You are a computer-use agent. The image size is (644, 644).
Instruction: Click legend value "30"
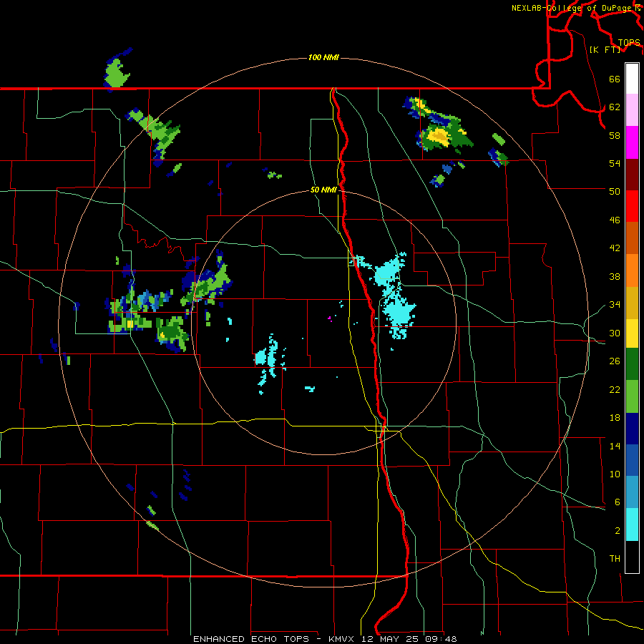click(615, 333)
